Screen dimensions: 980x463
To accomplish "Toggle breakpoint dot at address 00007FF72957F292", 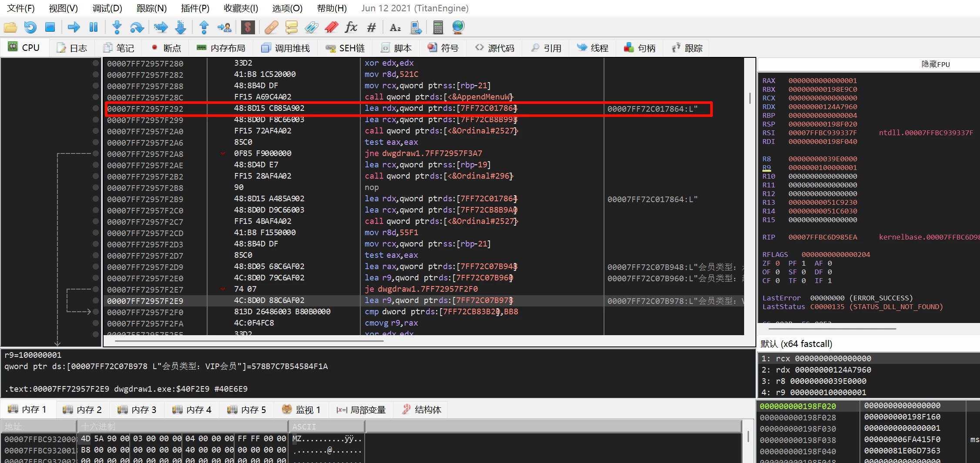I will 96,109.
